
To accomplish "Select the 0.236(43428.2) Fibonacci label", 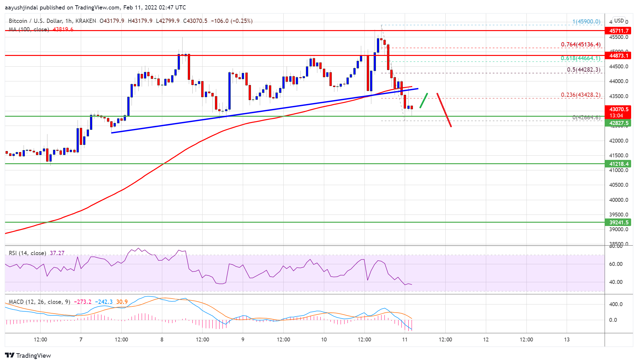I will [x=580, y=95].
